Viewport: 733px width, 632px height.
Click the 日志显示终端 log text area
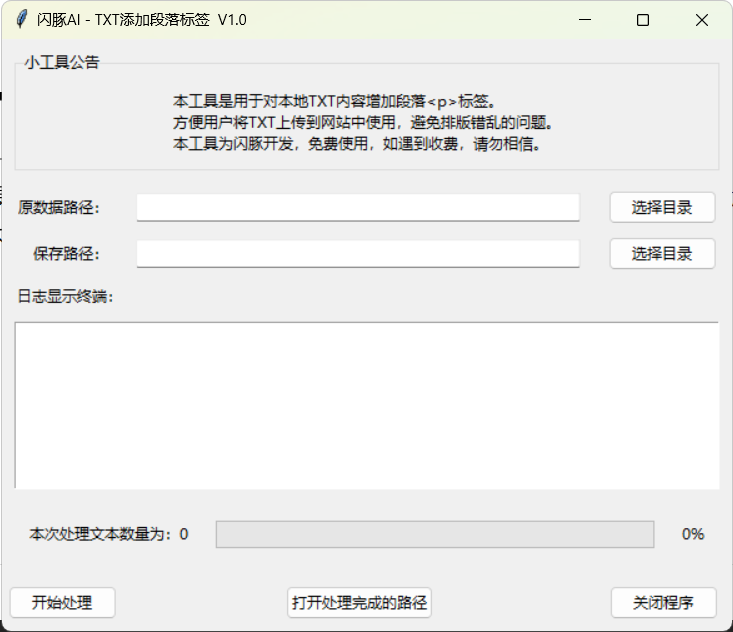(367, 405)
